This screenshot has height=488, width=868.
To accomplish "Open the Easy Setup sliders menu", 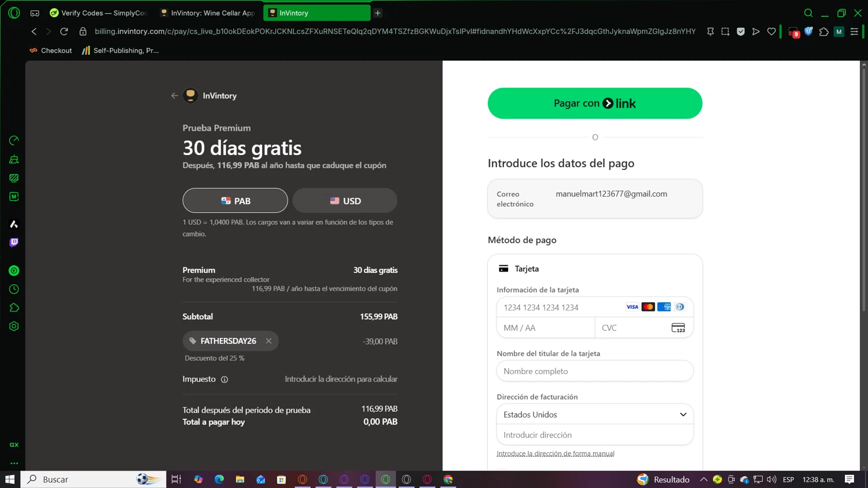I will (854, 32).
